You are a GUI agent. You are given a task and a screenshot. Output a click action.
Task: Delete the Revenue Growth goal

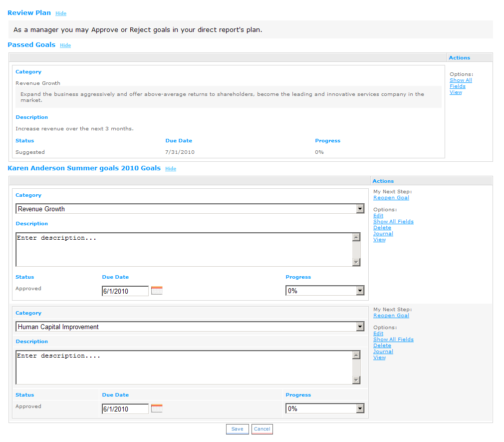382,227
